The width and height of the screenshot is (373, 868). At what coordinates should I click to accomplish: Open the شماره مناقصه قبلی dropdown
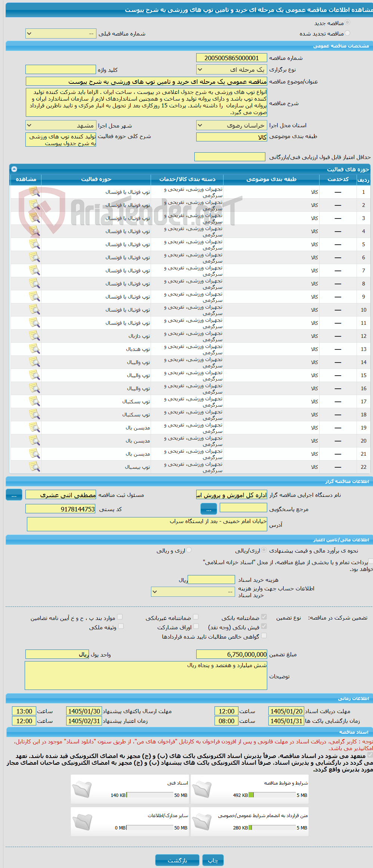[61, 34]
